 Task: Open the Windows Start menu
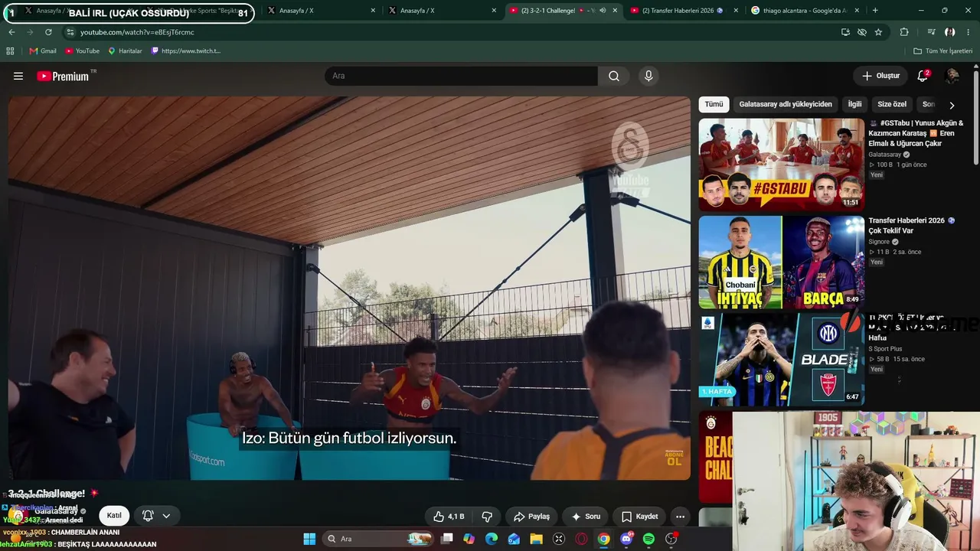click(x=309, y=539)
